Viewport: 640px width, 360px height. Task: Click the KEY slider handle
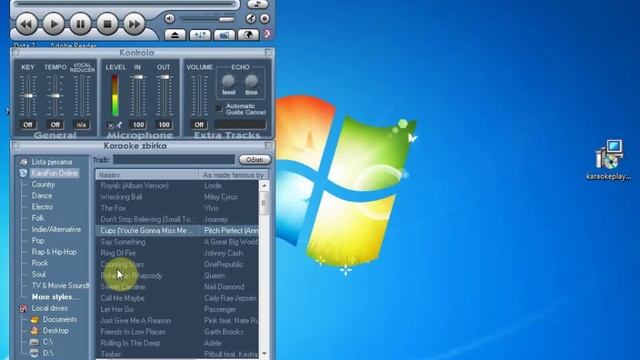[x=28, y=96]
